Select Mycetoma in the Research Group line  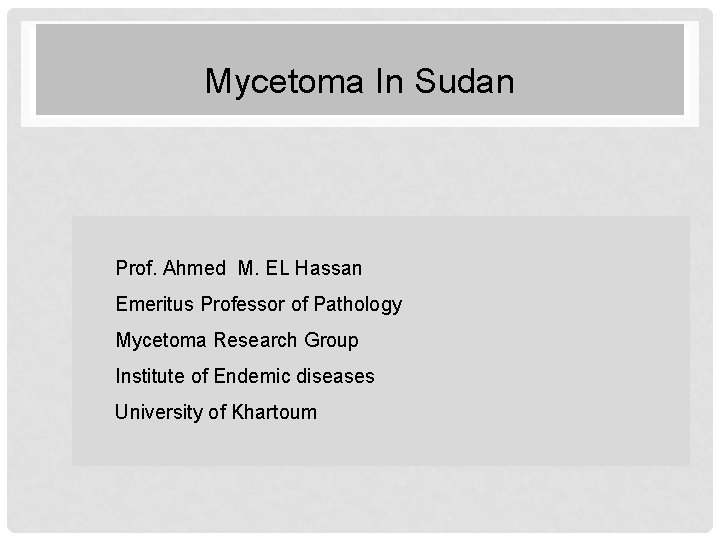161,341
